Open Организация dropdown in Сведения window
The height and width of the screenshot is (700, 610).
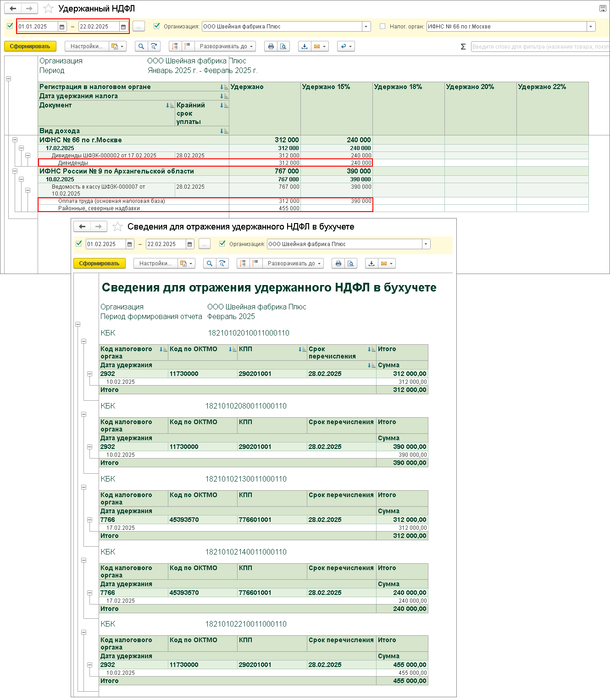point(426,244)
